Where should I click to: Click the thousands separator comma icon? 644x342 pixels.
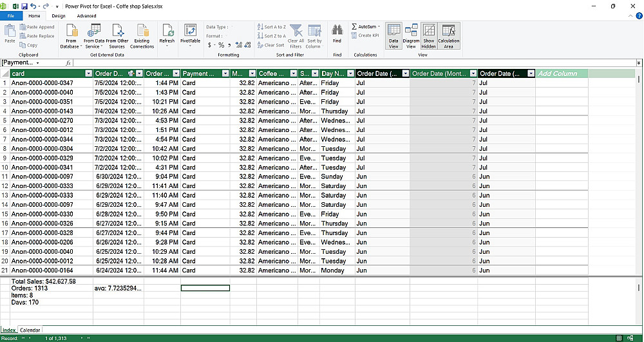[230, 45]
